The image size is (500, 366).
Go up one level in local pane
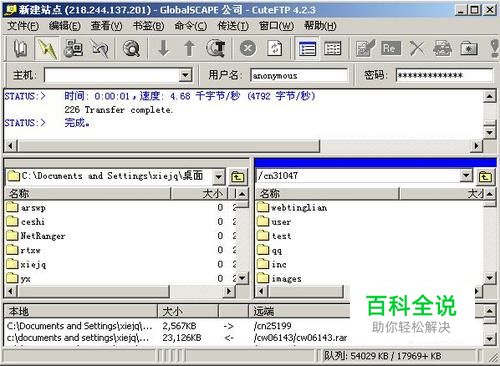click(238, 176)
